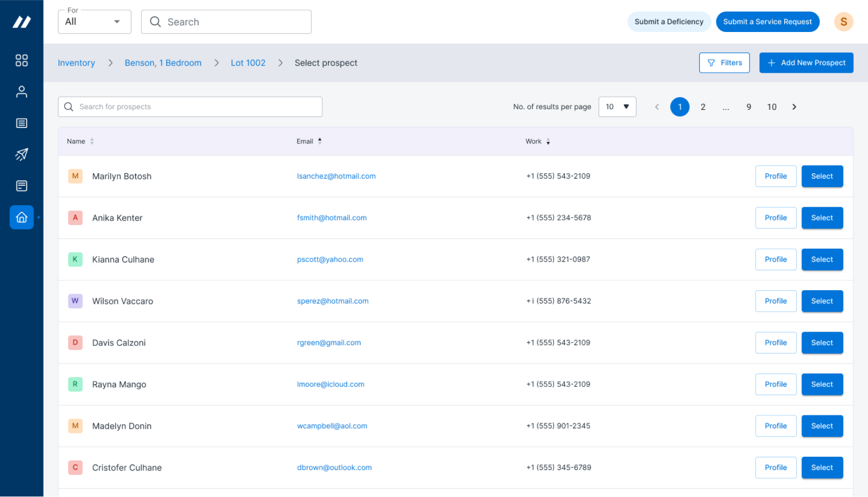The width and height of the screenshot is (868, 497).
Task: Open Profile for Anika Kenter
Action: (x=775, y=218)
